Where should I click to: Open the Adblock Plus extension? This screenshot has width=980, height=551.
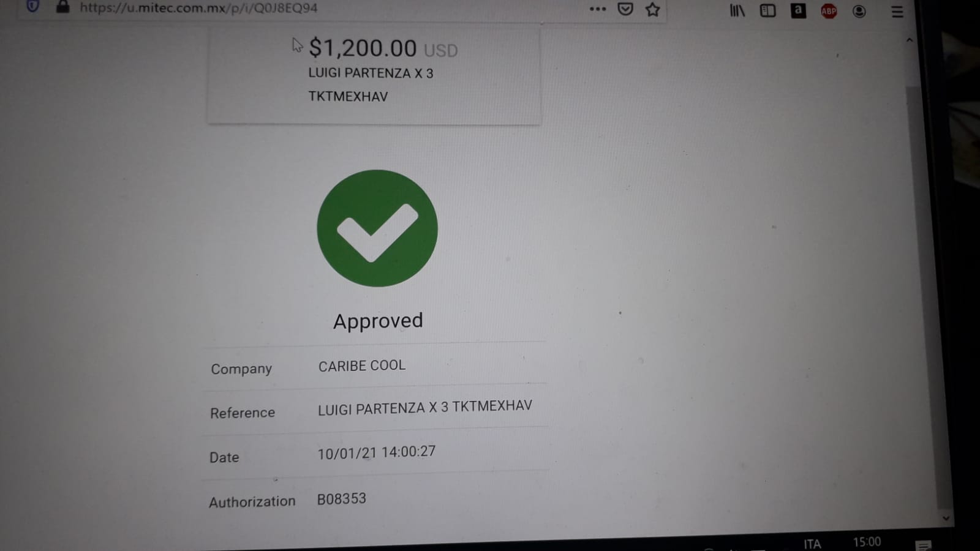(x=829, y=11)
